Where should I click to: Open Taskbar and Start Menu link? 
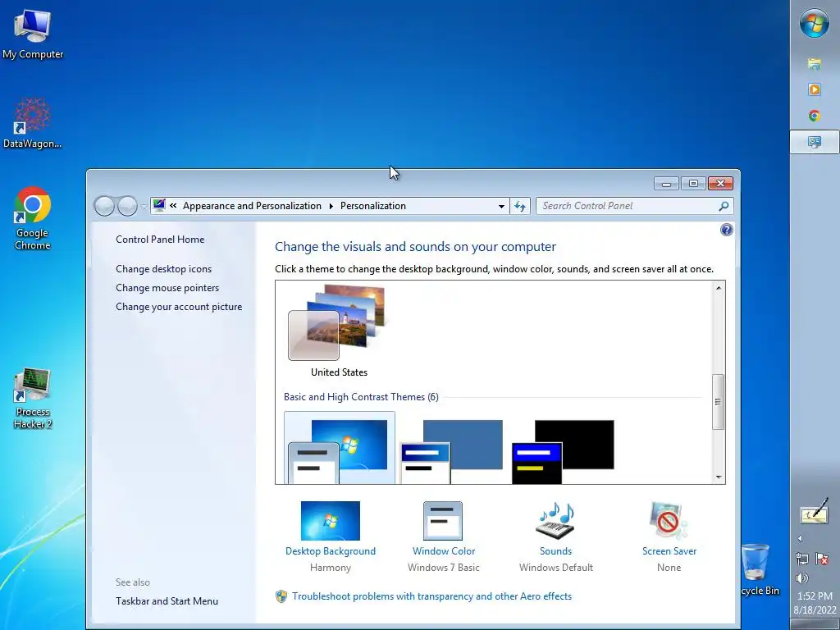pyautogui.click(x=167, y=601)
